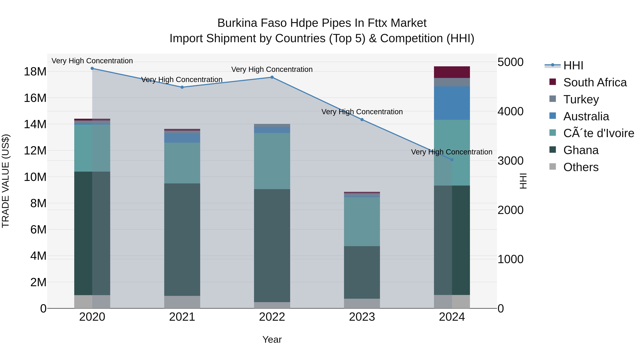Viewport: 644px width, 362px height.
Task: Toggle the South Africa legend entry
Action: 588,82
